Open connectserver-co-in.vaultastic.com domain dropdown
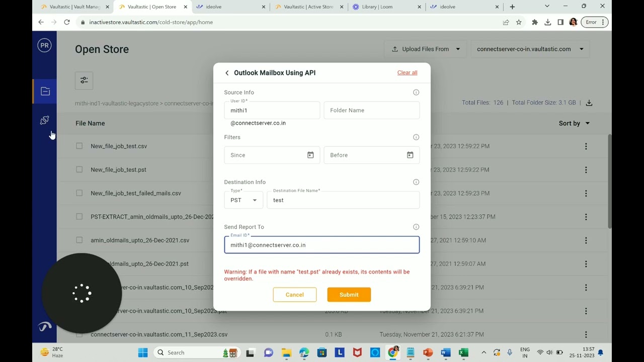Screen dimensions: 644x362 click(530, 49)
